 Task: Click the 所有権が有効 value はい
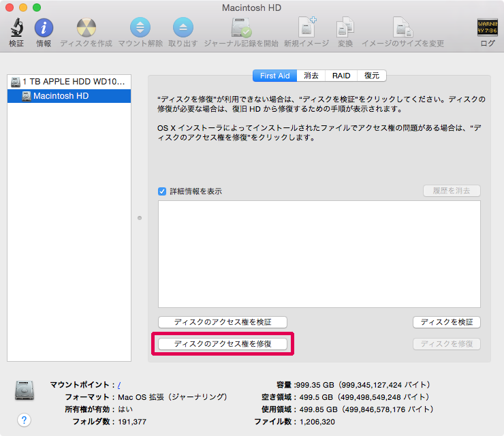125,409
